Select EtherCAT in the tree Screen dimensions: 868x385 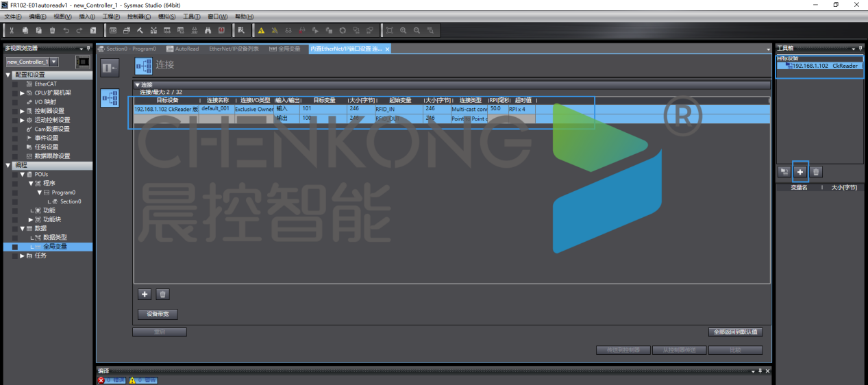[46, 84]
